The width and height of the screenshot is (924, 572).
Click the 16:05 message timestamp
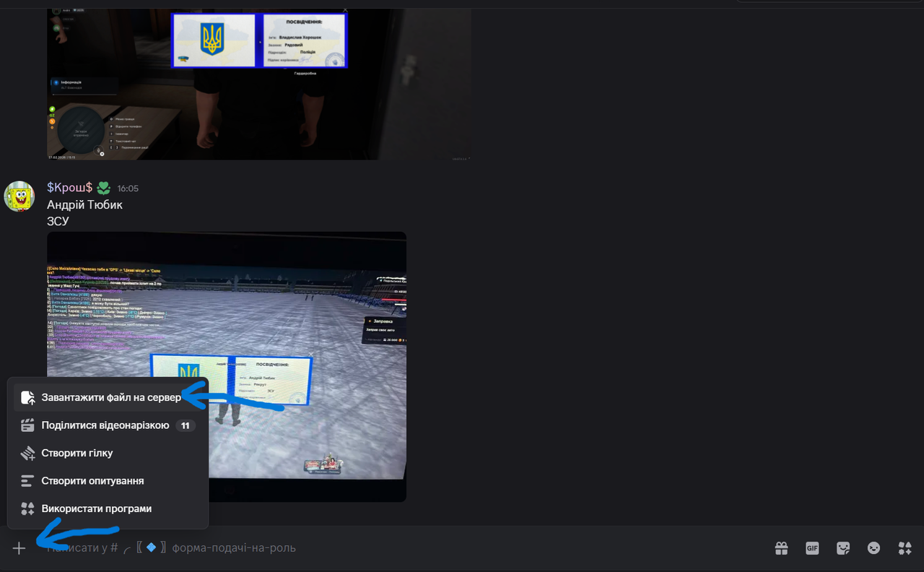(x=128, y=188)
